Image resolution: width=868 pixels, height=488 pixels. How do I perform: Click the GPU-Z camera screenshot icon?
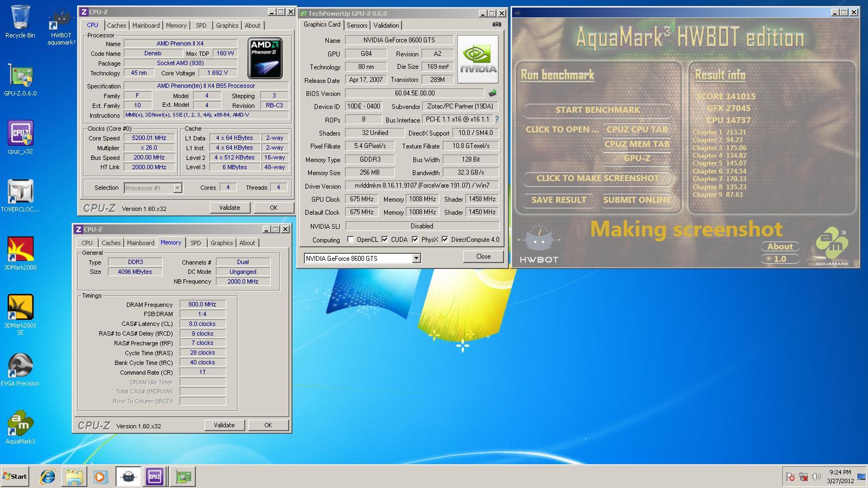pos(496,24)
